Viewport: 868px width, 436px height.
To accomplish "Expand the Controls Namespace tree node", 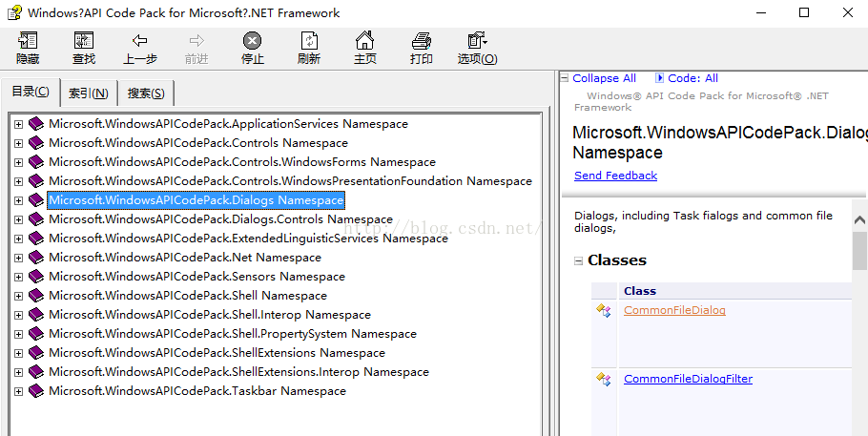I will [x=18, y=143].
